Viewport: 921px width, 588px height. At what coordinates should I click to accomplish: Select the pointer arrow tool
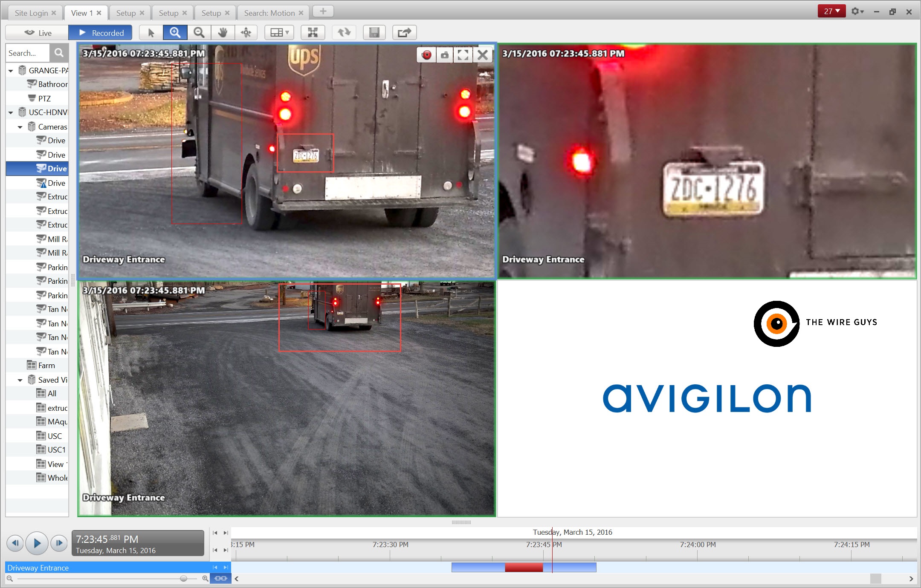151,32
